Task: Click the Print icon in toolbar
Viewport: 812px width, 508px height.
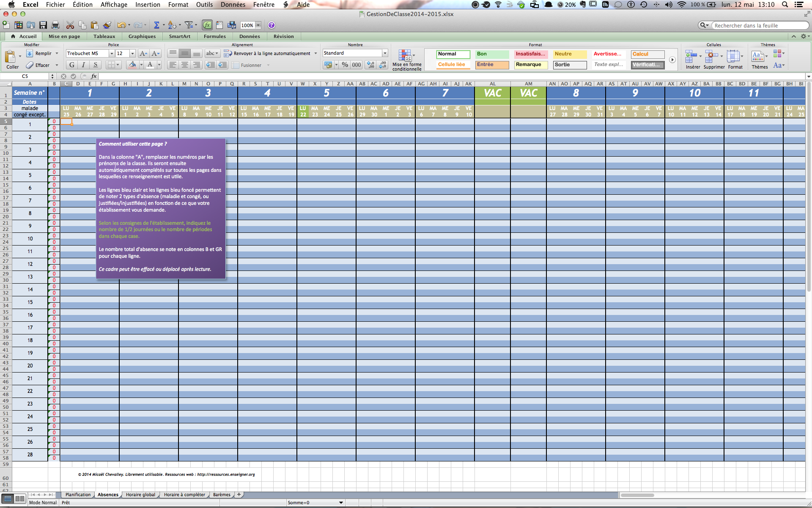Action: point(55,25)
